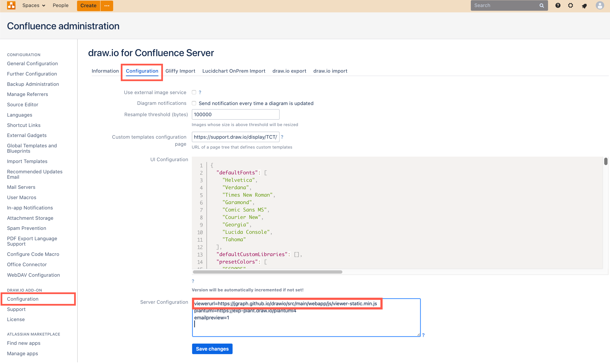Open the Confluence settings gear icon
This screenshot has width=610, height=364.
(571, 5)
